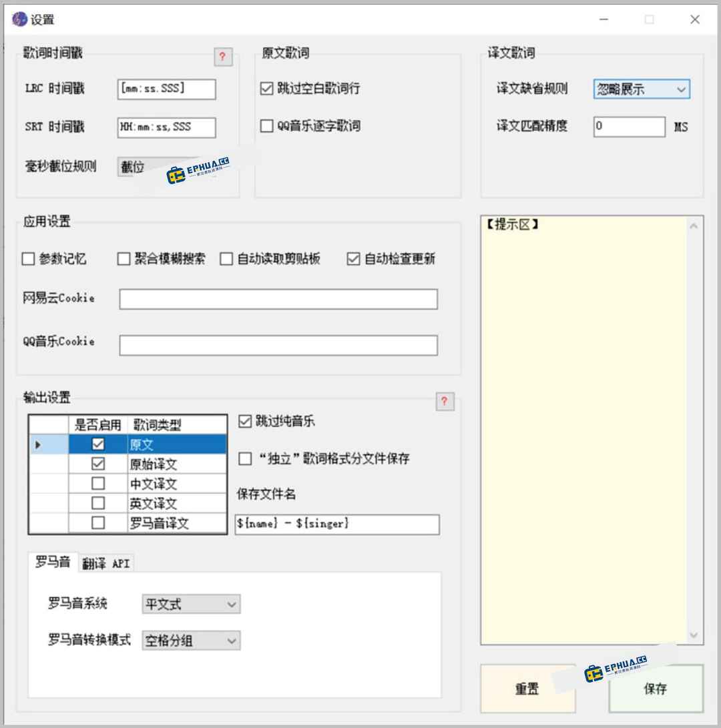The image size is (721, 728).
Task: Click the 提示区 scrollbar up arrow
Action: pos(694,226)
